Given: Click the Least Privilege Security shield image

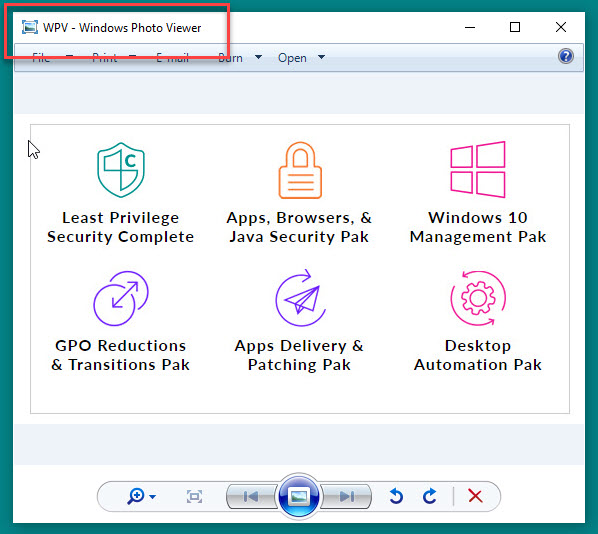Looking at the screenshot, I should [x=121, y=170].
